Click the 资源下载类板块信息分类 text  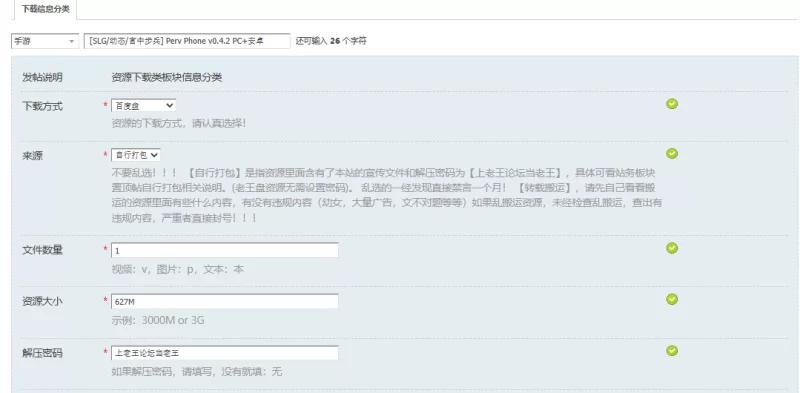point(167,78)
